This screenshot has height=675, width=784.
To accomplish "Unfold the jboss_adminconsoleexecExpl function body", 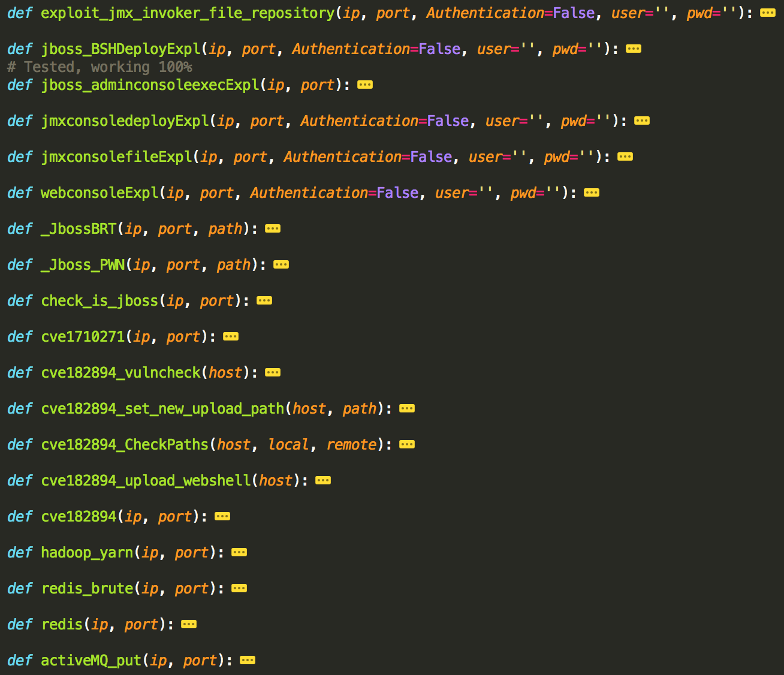I will [364, 85].
